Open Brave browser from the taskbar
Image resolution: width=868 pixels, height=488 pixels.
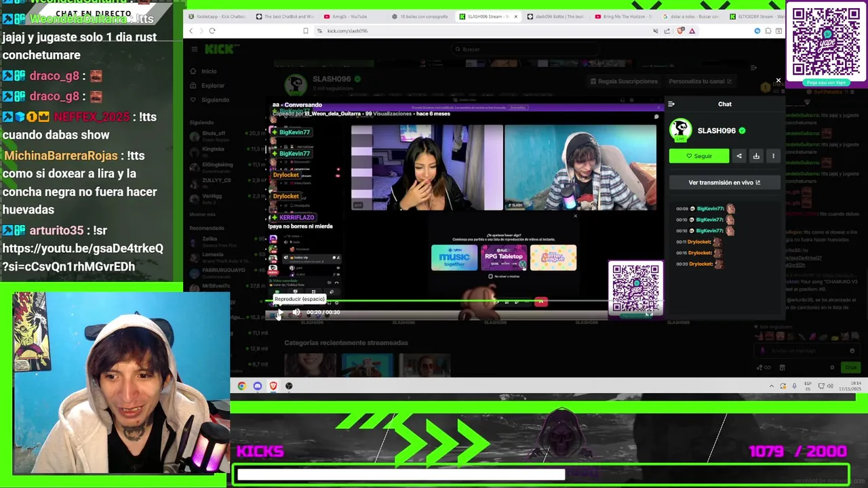[x=273, y=386]
